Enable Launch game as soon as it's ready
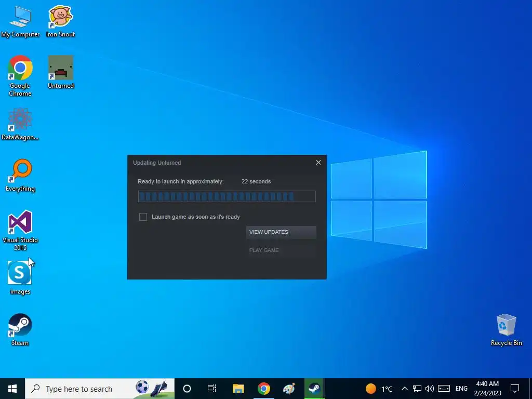Screen dimensions: 532x399 pos(143,217)
